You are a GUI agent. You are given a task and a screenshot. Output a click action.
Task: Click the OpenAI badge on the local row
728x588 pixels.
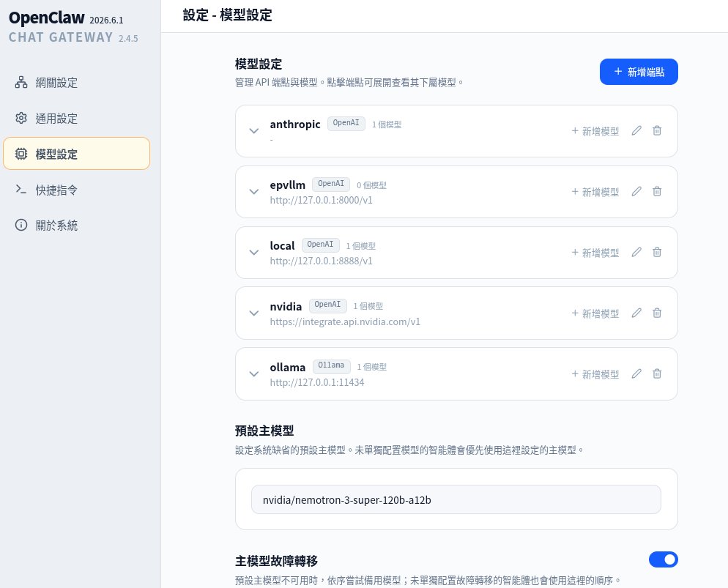click(x=320, y=245)
